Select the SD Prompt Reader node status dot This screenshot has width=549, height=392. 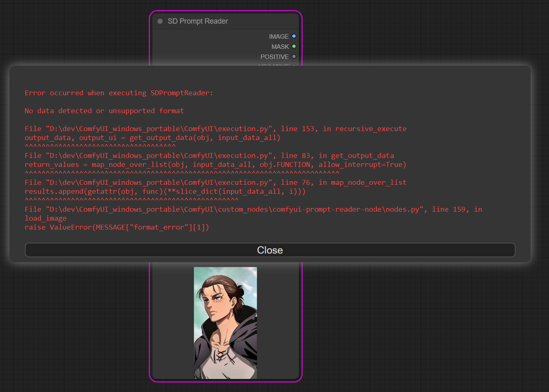160,21
